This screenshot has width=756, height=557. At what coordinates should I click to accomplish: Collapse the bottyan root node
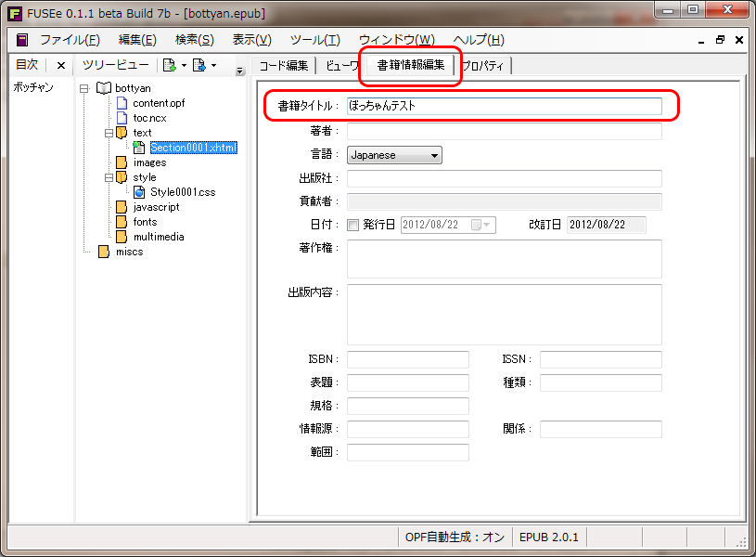tap(84, 88)
